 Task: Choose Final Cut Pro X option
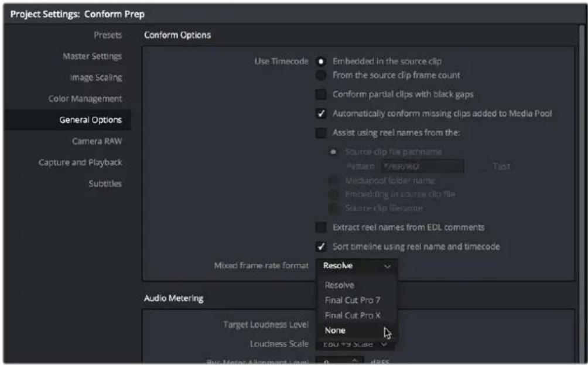click(x=353, y=315)
